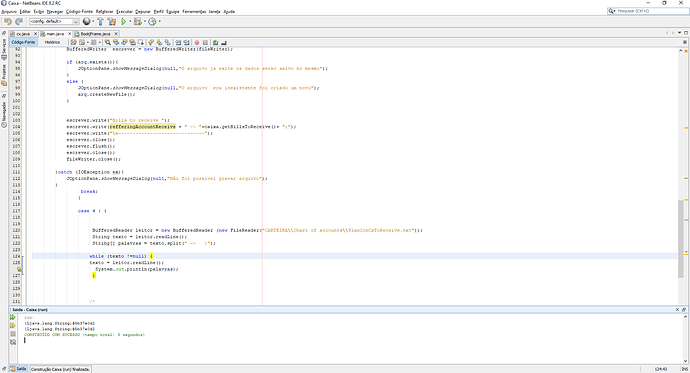Open the dropdown arrow beside Run Project

point(130,21)
